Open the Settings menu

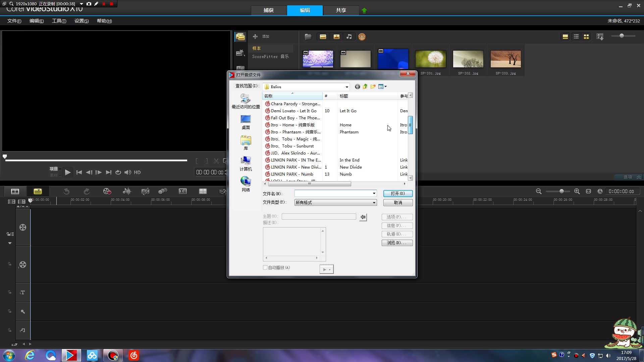pyautogui.click(x=82, y=21)
